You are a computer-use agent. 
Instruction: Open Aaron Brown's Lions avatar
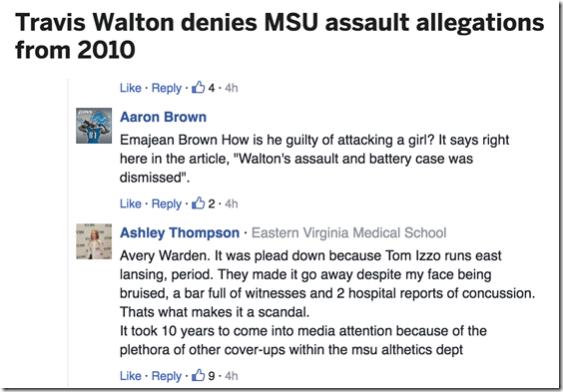pos(94,126)
